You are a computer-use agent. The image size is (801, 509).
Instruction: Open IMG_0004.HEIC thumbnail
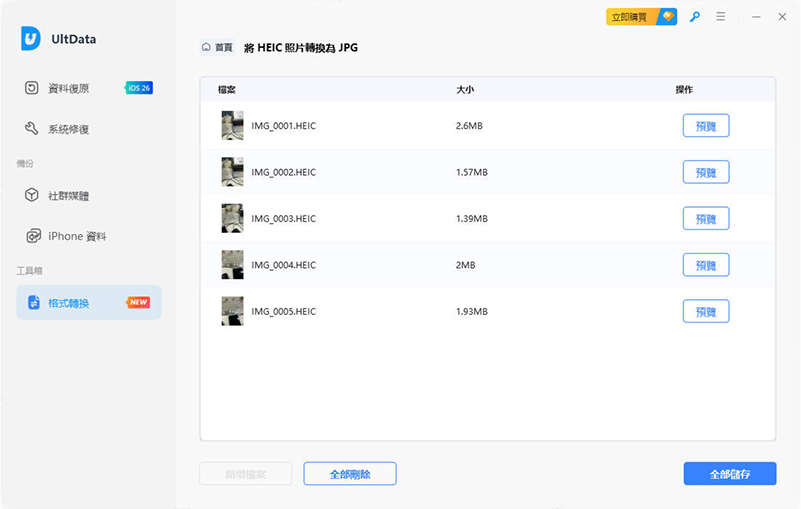(x=232, y=265)
